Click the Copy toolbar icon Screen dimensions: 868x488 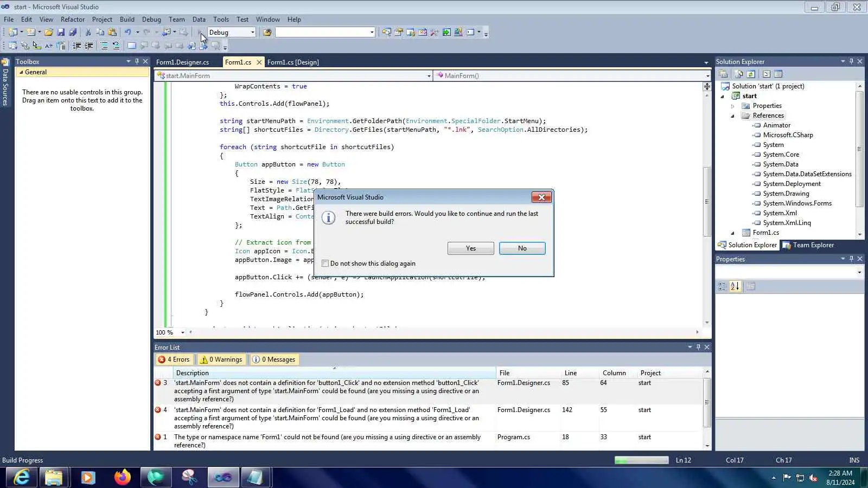100,33
